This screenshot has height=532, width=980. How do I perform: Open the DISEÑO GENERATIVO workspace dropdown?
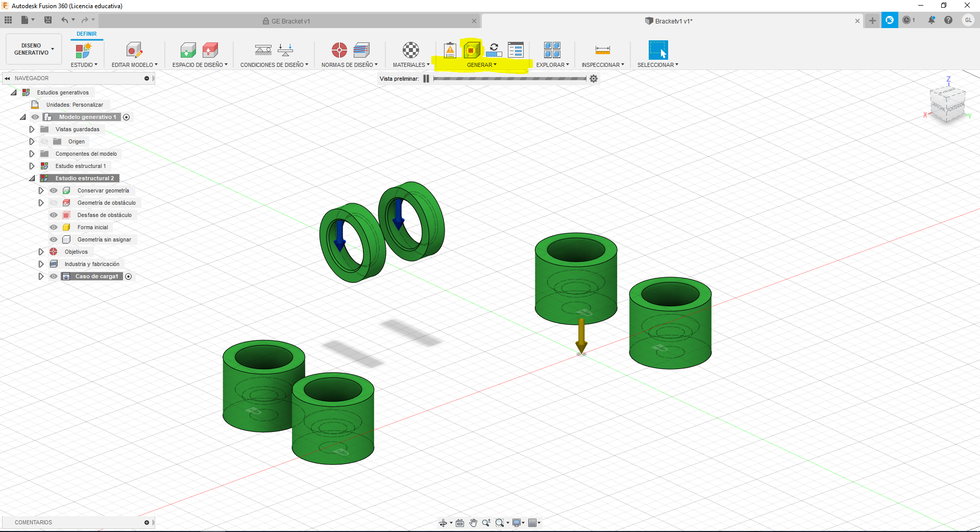(34, 49)
